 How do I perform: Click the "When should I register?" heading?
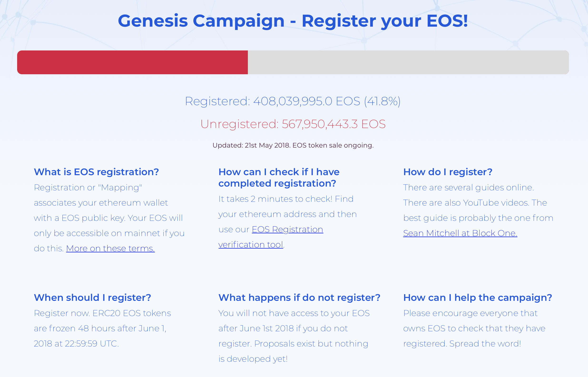93,298
